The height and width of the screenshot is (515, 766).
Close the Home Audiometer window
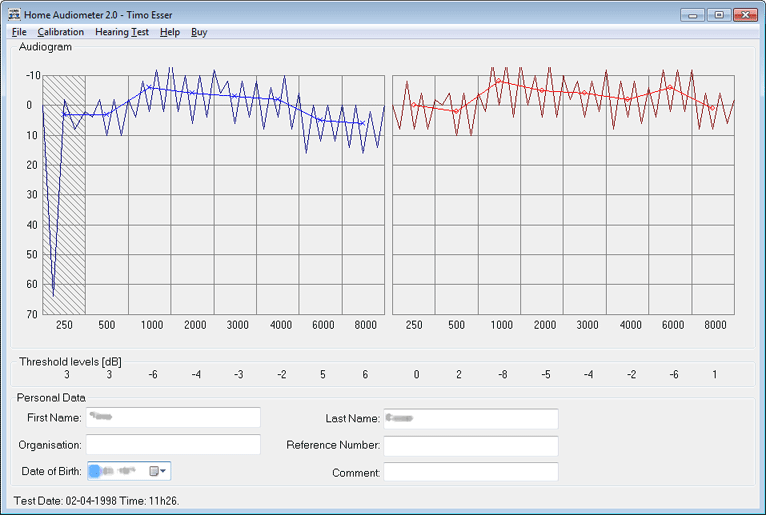pyautogui.click(x=745, y=15)
